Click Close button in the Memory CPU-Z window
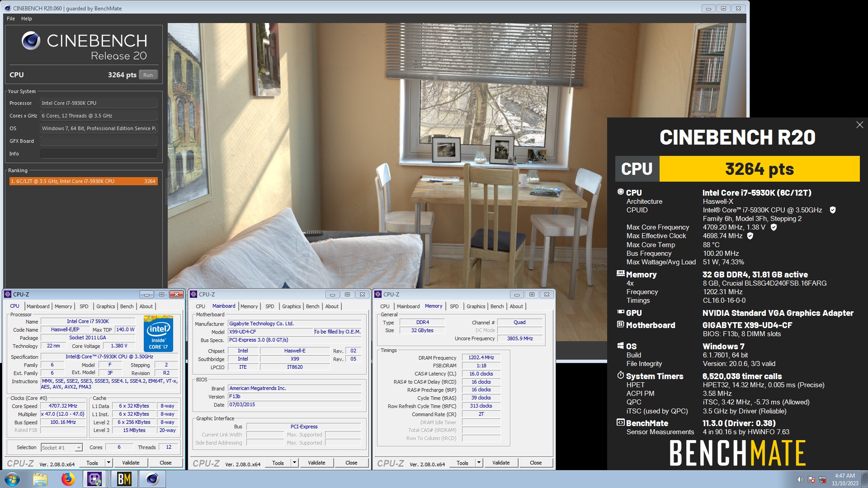868x488 pixels. point(536,463)
